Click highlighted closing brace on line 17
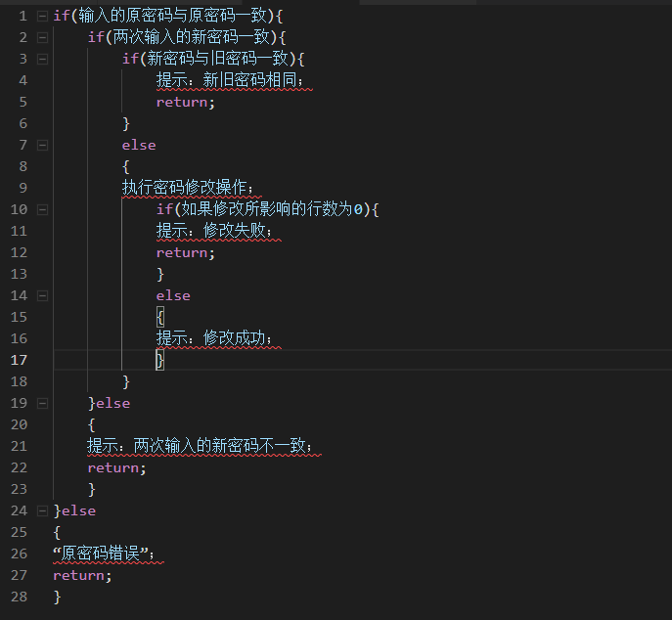 [160, 360]
